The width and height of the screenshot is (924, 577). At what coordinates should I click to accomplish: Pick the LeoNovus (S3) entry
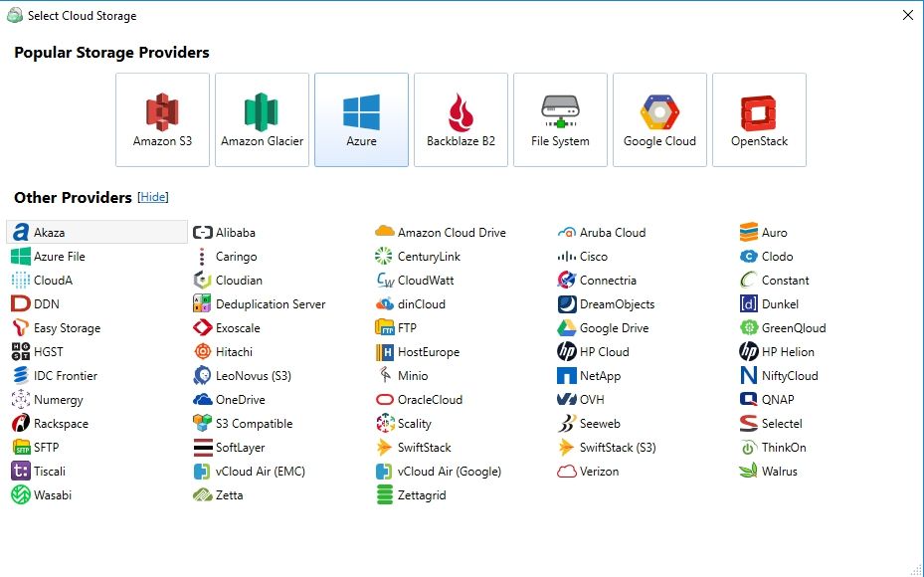(x=243, y=375)
